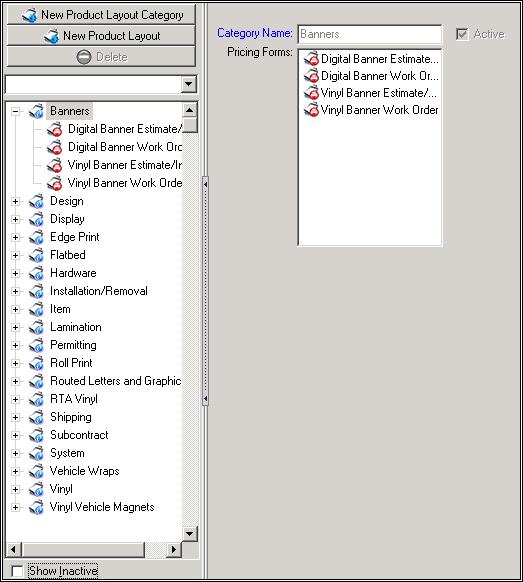Select the Roll Print tree label
This screenshot has height=582, width=523.
point(71,363)
